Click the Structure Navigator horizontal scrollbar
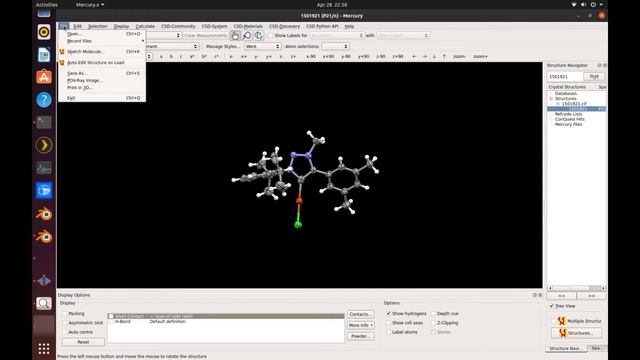 [x=576, y=288]
